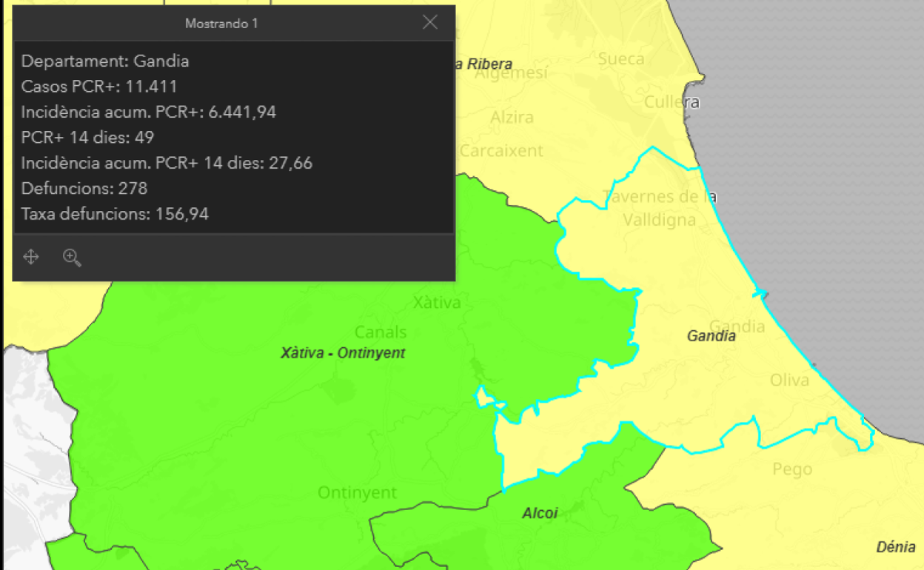Click the Ontinyent town label
Screen dimensions: 924x570
pyautogui.click(x=357, y=492)
